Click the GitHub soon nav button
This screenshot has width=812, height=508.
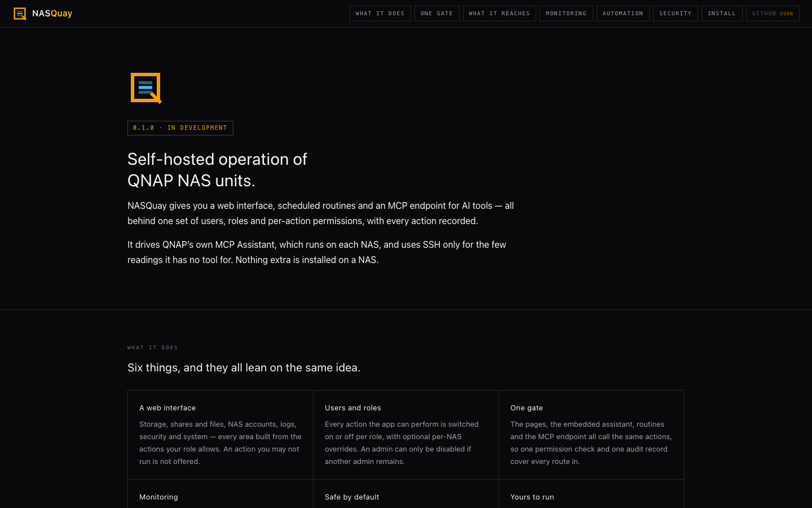coord(773,14)
